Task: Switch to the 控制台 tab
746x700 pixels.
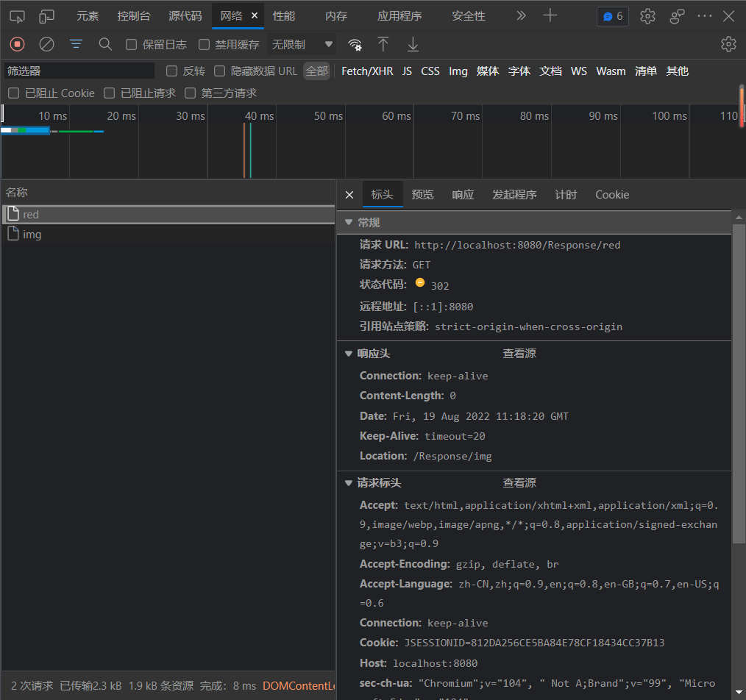Action: [x=134, y=16]
